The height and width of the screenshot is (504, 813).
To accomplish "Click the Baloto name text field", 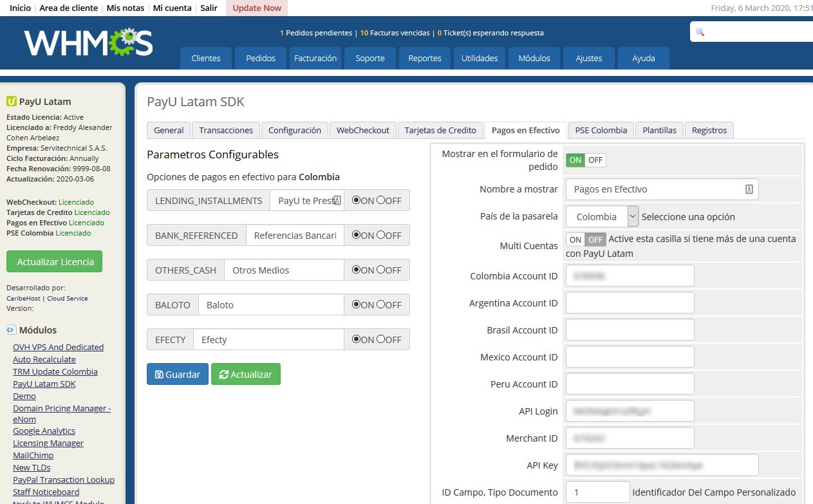I will (271, 304).
